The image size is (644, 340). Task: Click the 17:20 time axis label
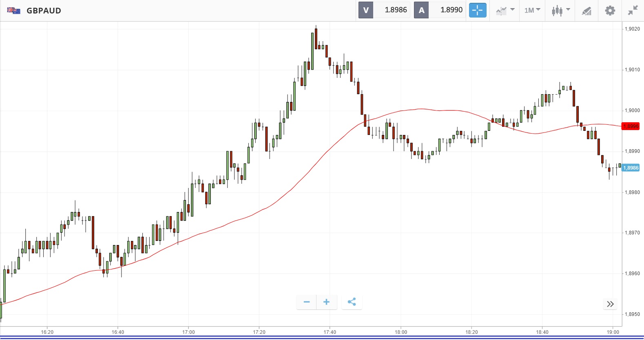[x=259, y=332]
